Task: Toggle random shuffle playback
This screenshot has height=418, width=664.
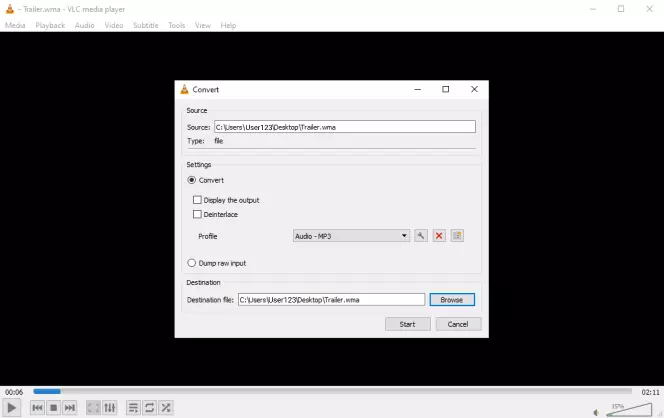Action: [x=166, y=408]
